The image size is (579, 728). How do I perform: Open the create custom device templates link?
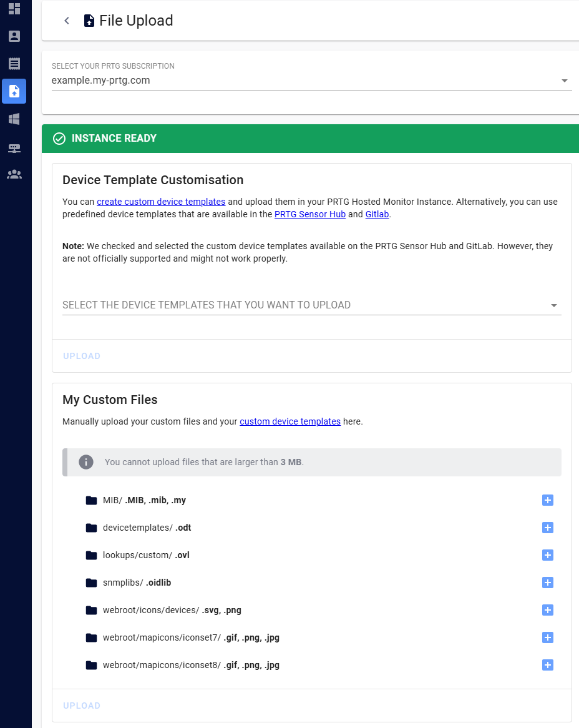[161, 202]
